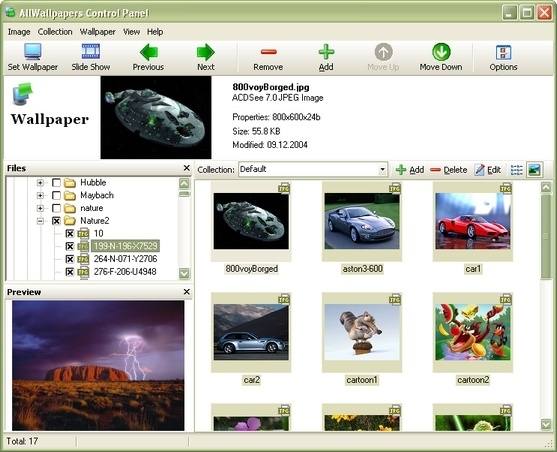Click the AllWallpapers title bar app icon
Image resolution: width=557 pixels, height=452 pixels.
coord(10,12)
